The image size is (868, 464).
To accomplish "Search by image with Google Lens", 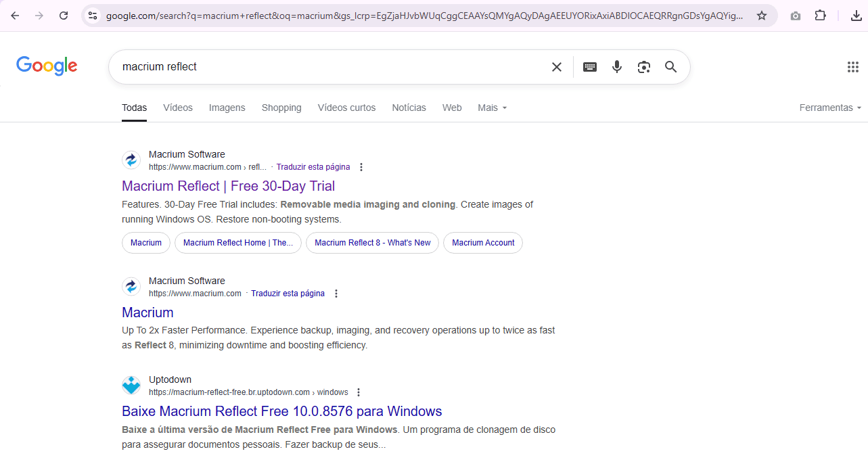I will (644, 67).
